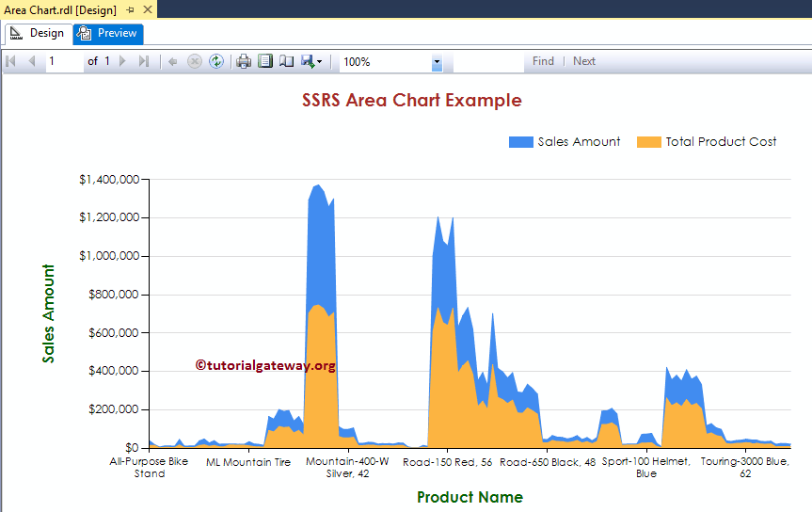Click the Sales Amount blue legend swatch
Screen dimensions: 812x512
[x=521, y=142]
